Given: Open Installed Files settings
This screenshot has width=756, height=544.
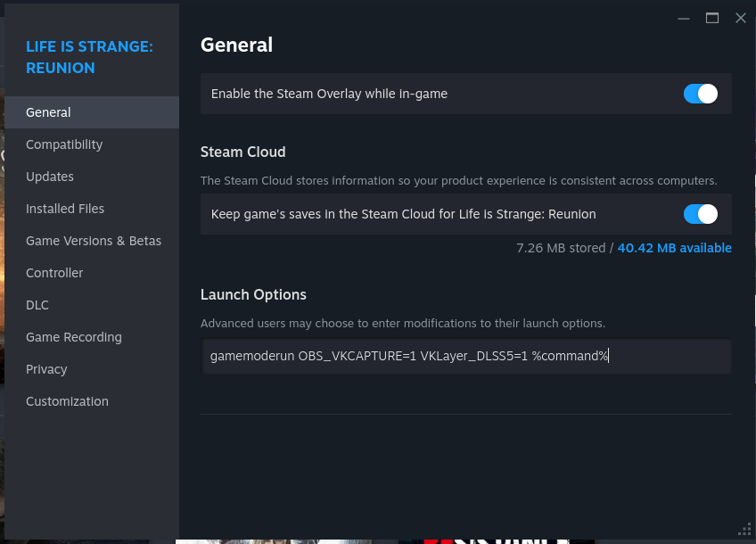Looking at the screenshot, I should click(x=92, y=209).
